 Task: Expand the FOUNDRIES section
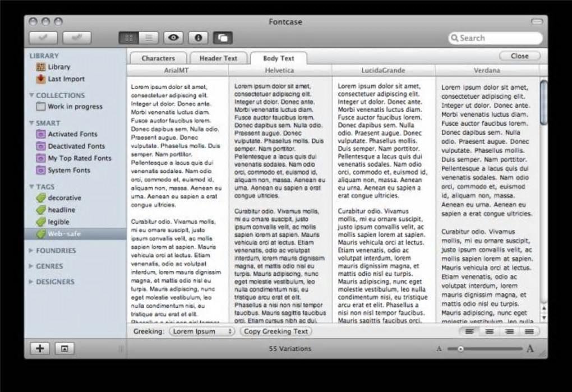[x=31, y=251]
